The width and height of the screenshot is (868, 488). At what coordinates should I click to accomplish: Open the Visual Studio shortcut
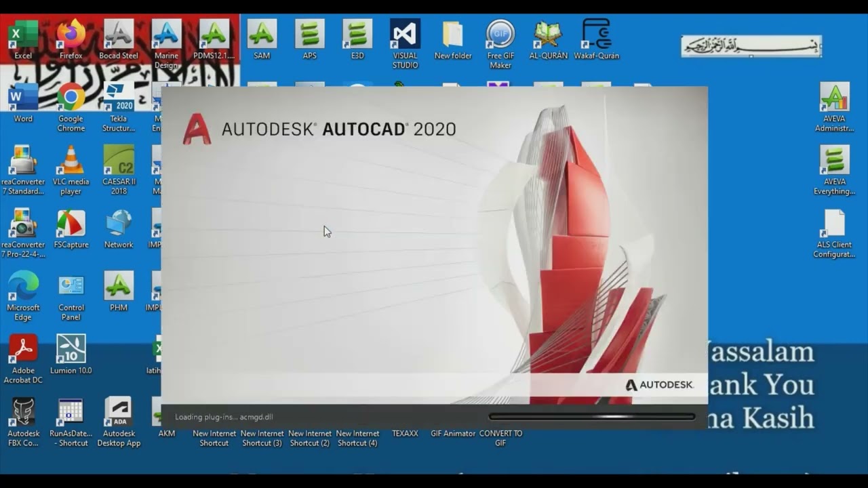(x=405, y=44)
